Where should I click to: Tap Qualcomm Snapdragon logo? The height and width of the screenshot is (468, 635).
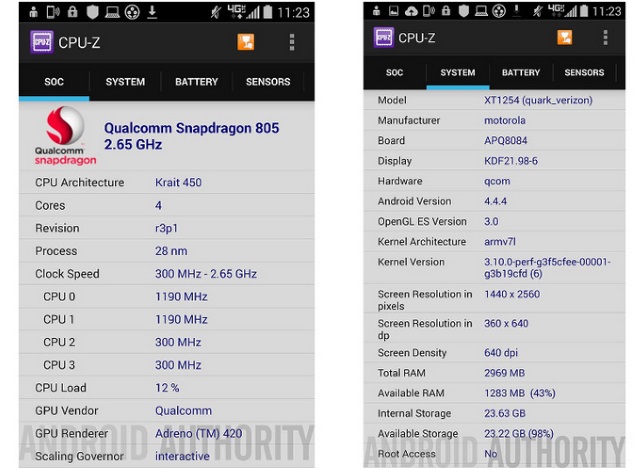click(65, 136)
